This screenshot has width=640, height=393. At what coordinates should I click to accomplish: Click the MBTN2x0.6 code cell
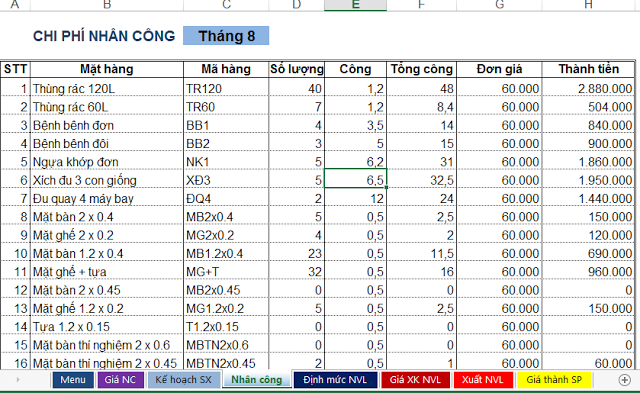pyautogui.click(x=226, y=345)
